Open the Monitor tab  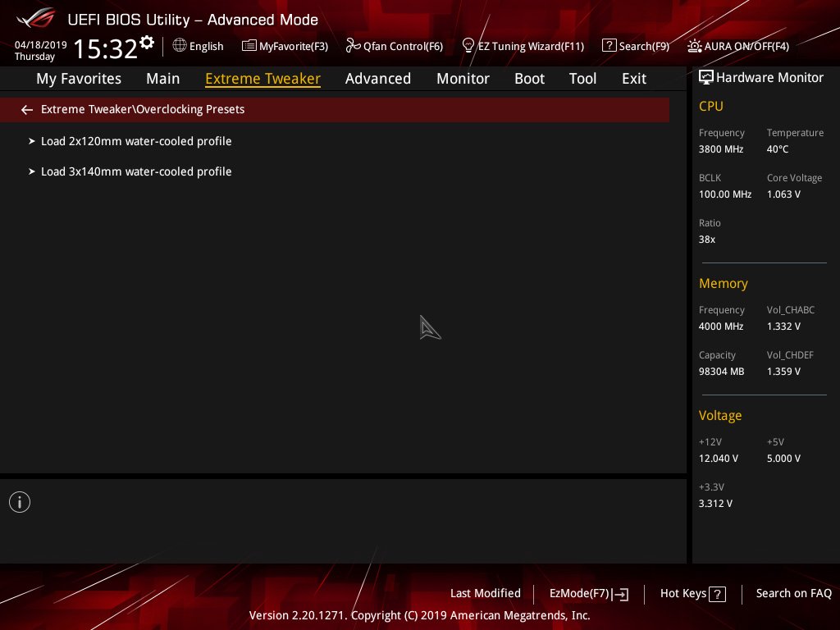point(463,79)
